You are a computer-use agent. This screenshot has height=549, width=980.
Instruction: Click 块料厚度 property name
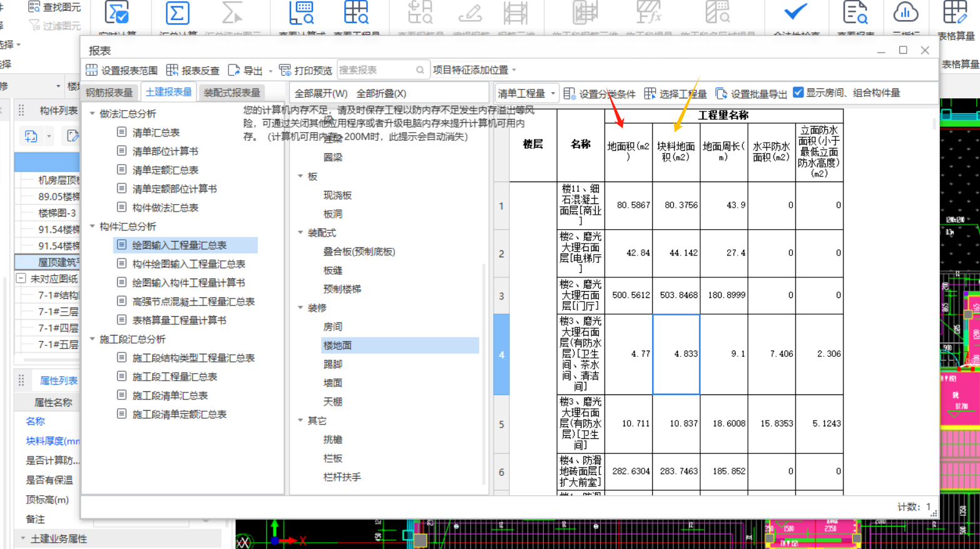[x=53, y=441]
